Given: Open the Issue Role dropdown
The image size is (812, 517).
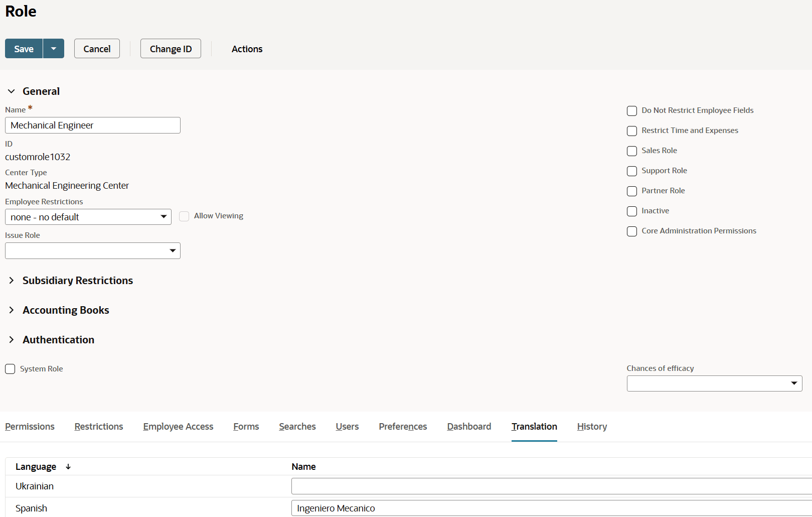Looking at the screenshot, I should click(x=93, y=250).
